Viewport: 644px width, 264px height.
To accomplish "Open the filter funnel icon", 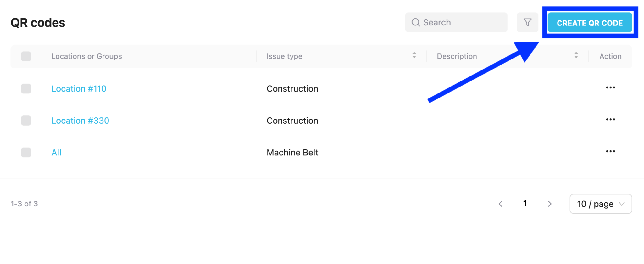I will (x=527, y=22).
